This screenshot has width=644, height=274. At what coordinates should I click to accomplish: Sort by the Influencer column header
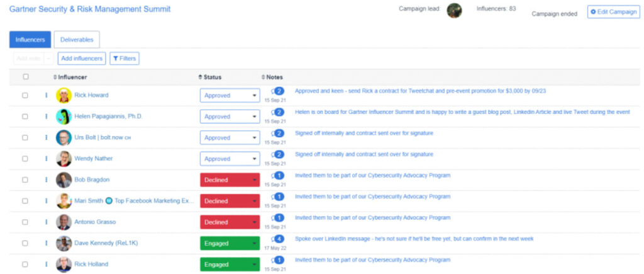[x=70, y=77]
